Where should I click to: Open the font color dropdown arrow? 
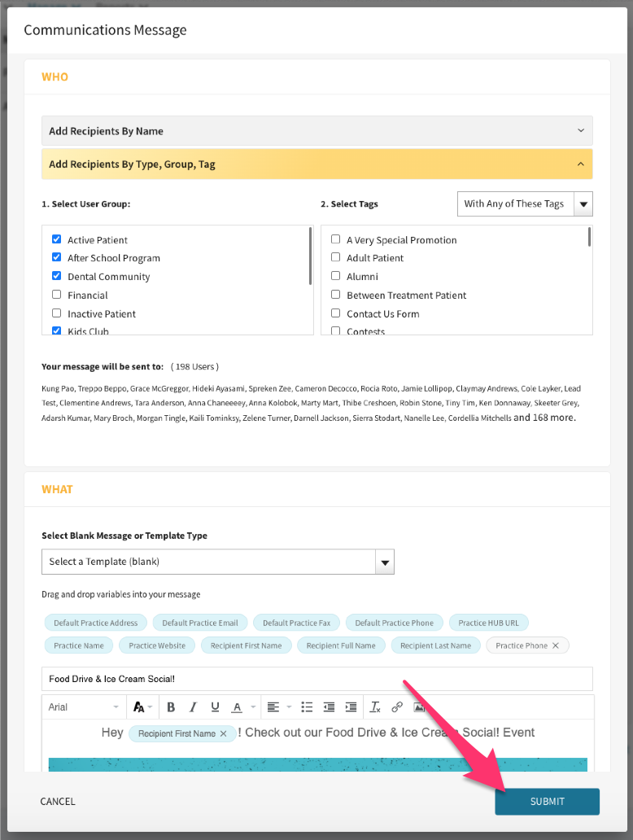point(253,707)
